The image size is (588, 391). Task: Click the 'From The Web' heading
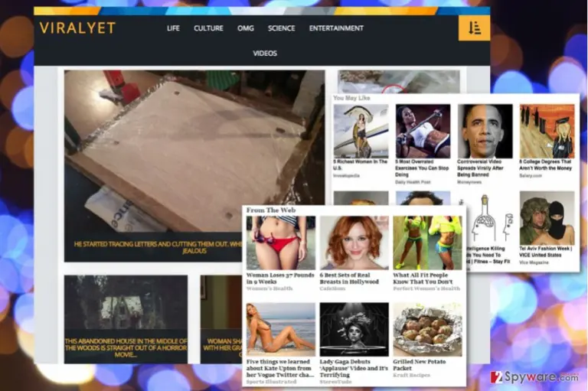[271, 210]
